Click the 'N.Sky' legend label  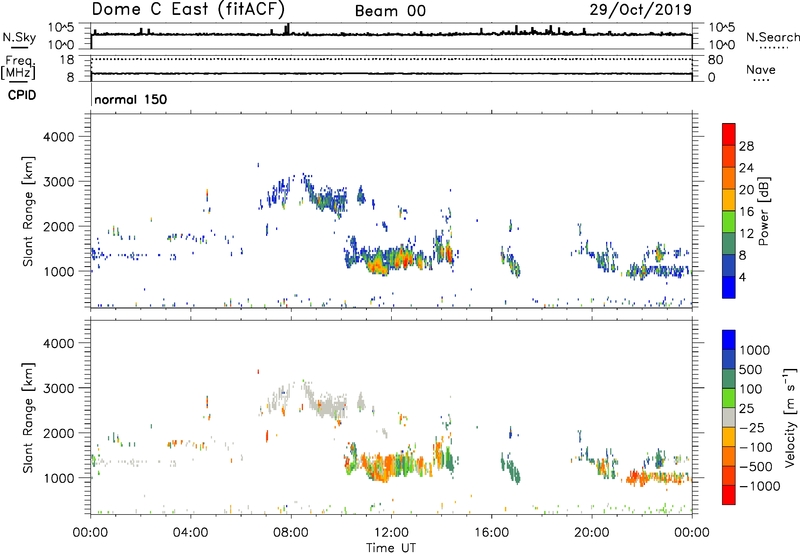[x=19, y=37]
